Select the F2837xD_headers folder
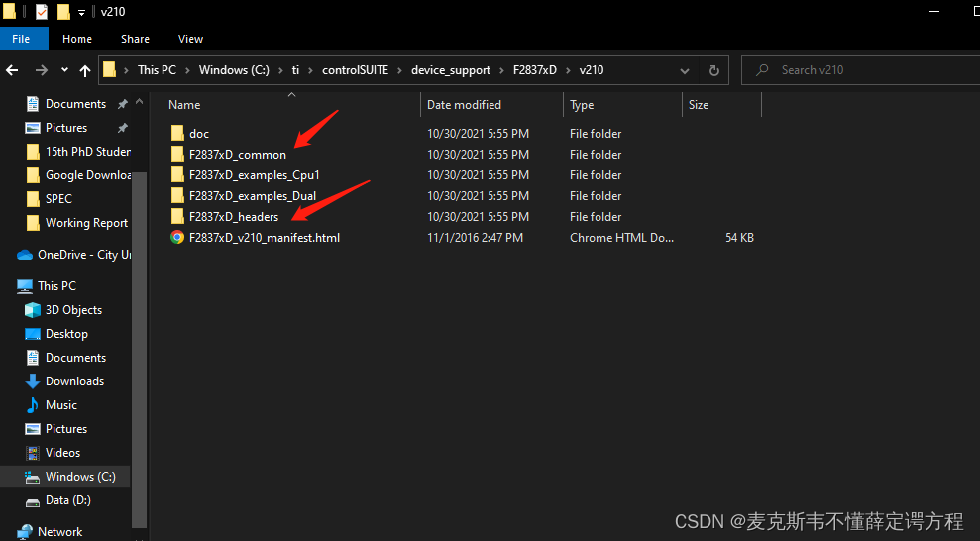The height and width of the screenshot is (541, 980). (x=234, y=217)
